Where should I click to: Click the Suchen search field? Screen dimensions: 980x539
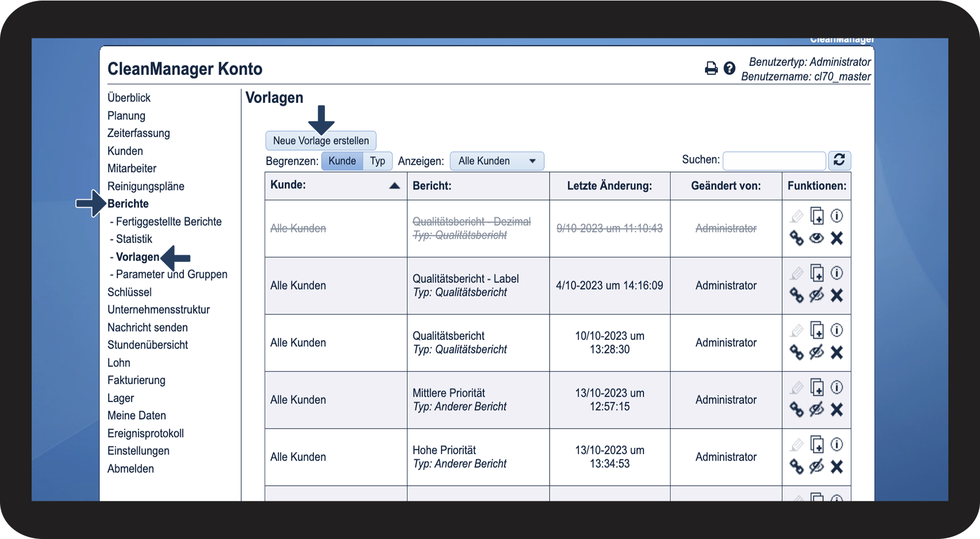click(x=774, y=161)
